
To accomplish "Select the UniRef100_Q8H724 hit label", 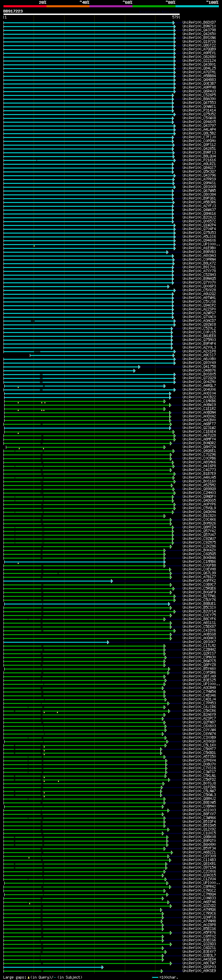I will 199,447.
